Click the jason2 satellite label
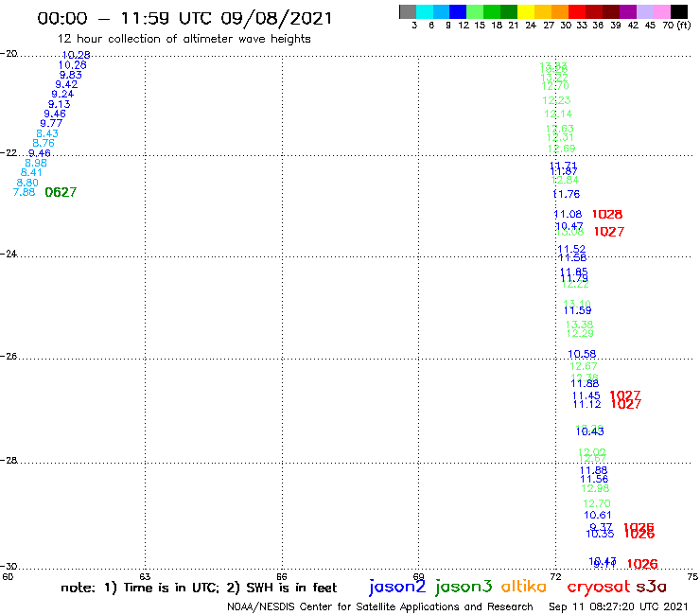 click(x=397, y=587)
